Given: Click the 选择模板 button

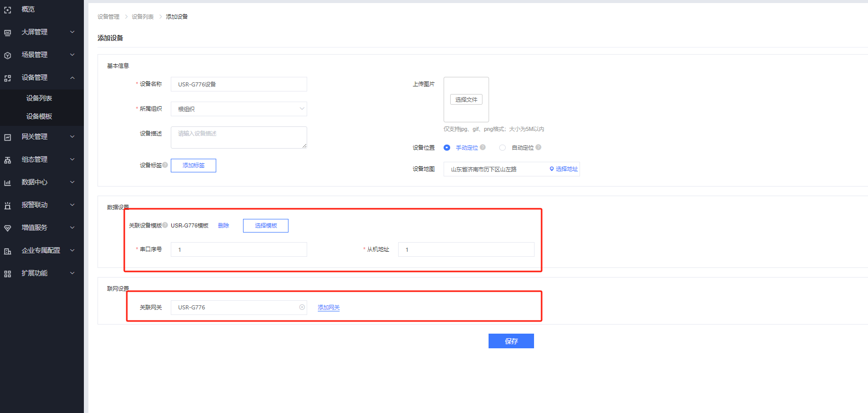Looking at the screenshot, I should (266, 225).
